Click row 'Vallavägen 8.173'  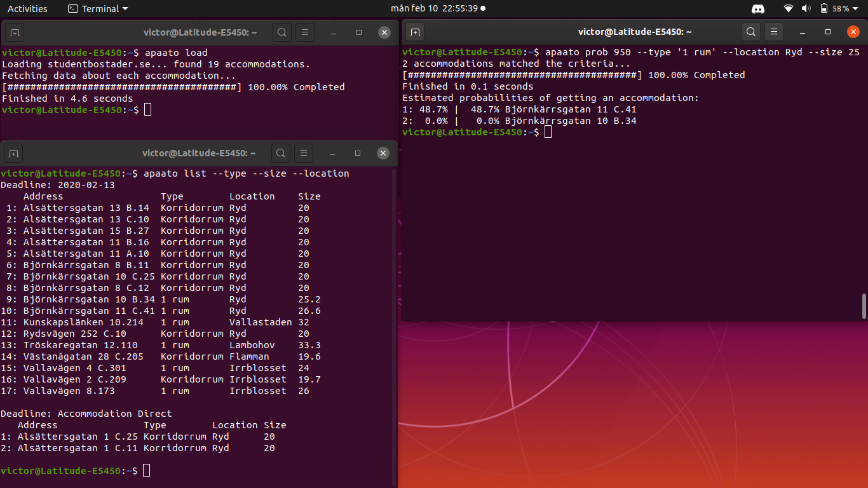click(155, 391)
